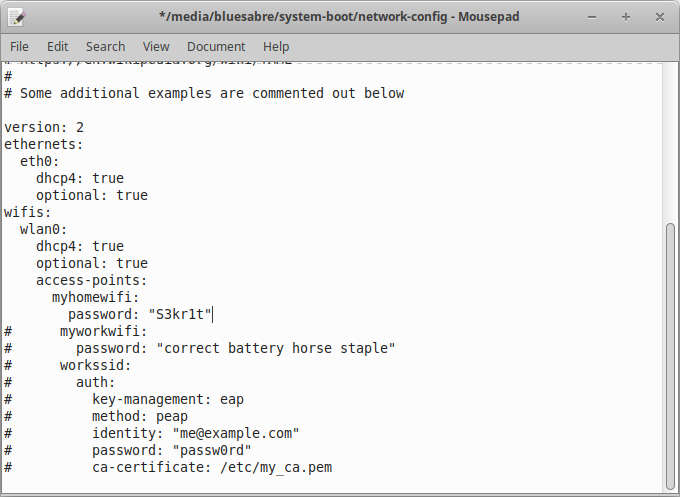
Task: Maximize the Mousepad window
Action: (626, 17)
